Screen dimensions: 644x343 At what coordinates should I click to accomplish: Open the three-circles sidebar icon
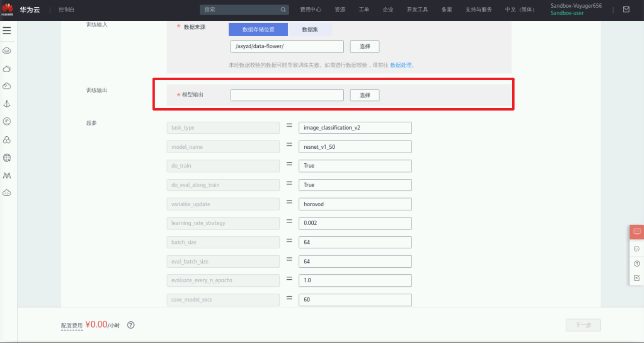pyautogui.click(x=7, y=140)
